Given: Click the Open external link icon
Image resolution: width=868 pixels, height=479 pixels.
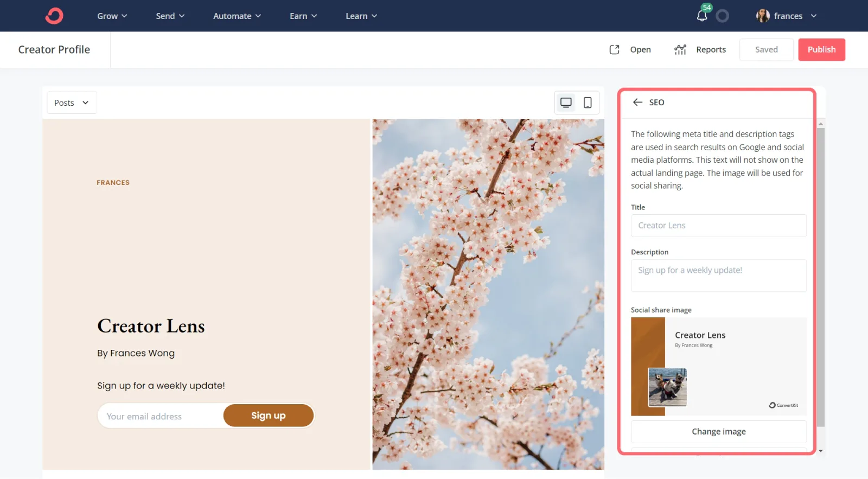Looking at the screenshot, I should point(614,49).
